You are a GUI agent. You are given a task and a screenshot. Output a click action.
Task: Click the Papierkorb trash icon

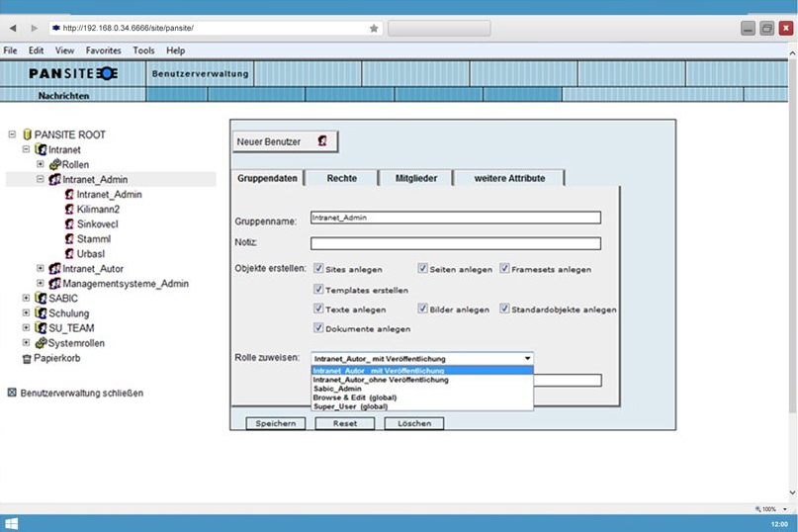(x=27, y=359)
